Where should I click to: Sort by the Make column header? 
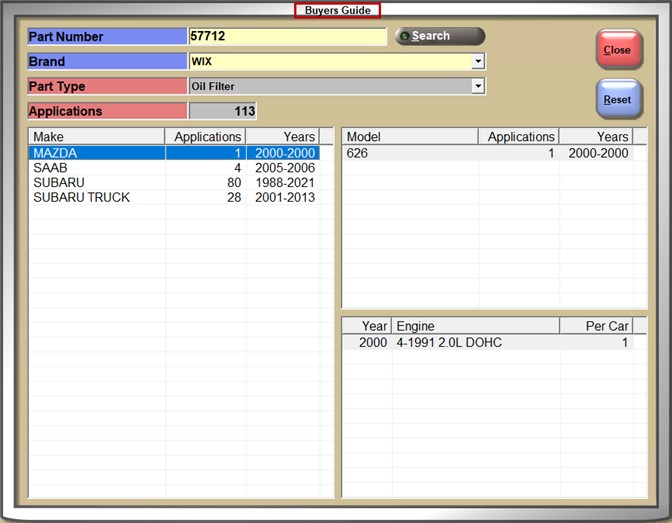tap(96, 136)
